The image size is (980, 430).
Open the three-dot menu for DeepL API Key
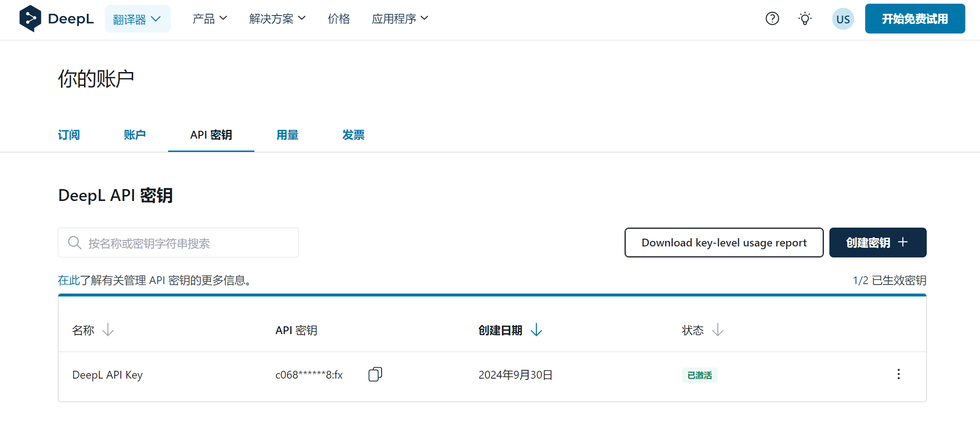[x=899, y=374]
